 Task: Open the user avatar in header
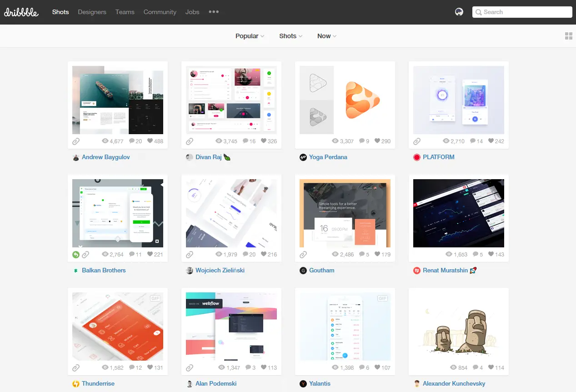pos(459,12)
